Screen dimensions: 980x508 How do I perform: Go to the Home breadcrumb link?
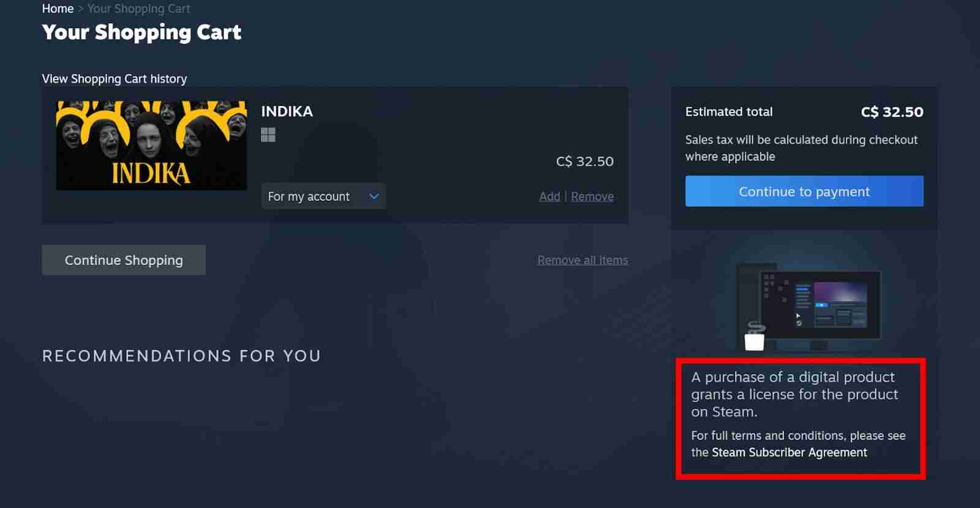(58, 9)
